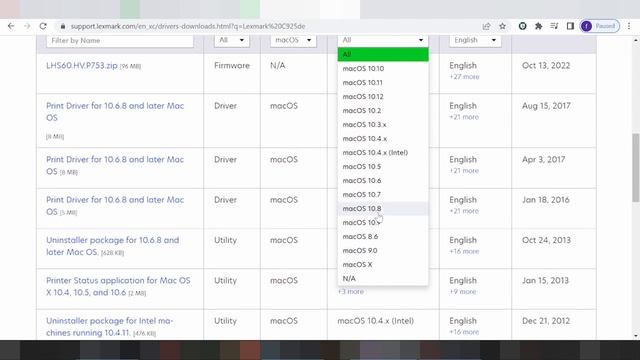Select macOS 8.6 in dropdown

click(383, 237)
